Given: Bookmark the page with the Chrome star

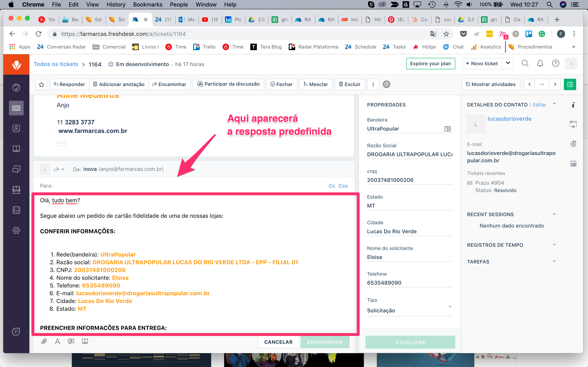Looking at the screenshot, I should [x=446, y=34].
